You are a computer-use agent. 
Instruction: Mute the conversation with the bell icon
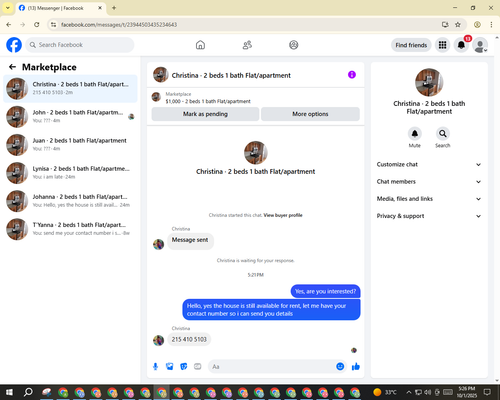click(415, 134)
